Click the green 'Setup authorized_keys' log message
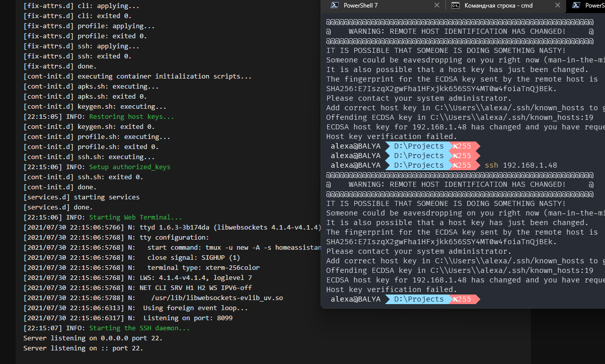 129,167
